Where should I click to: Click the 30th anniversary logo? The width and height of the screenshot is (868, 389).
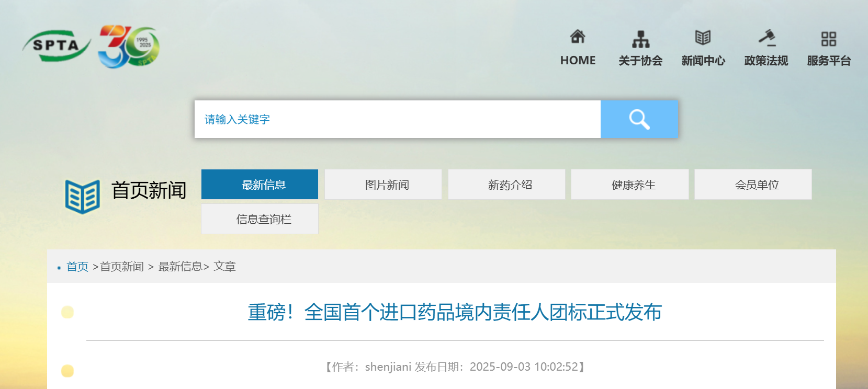point(128,47)
